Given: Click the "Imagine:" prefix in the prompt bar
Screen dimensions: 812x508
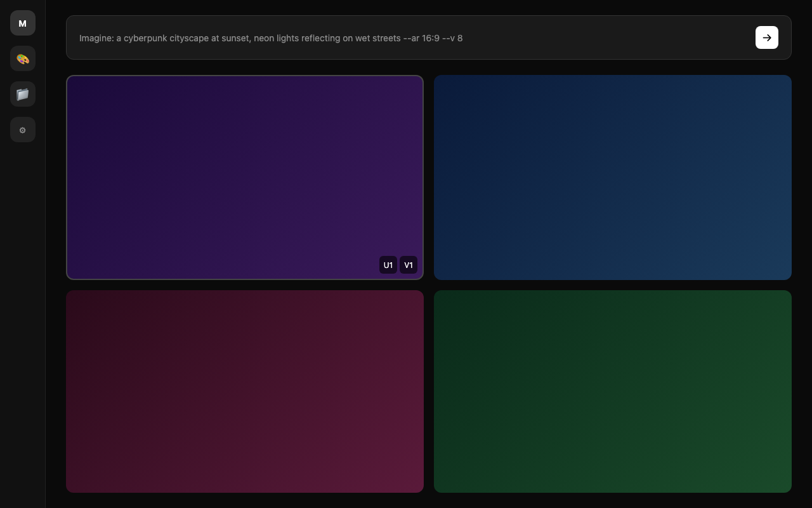Looking at the screenshot, I should click(x=96, y=38).
